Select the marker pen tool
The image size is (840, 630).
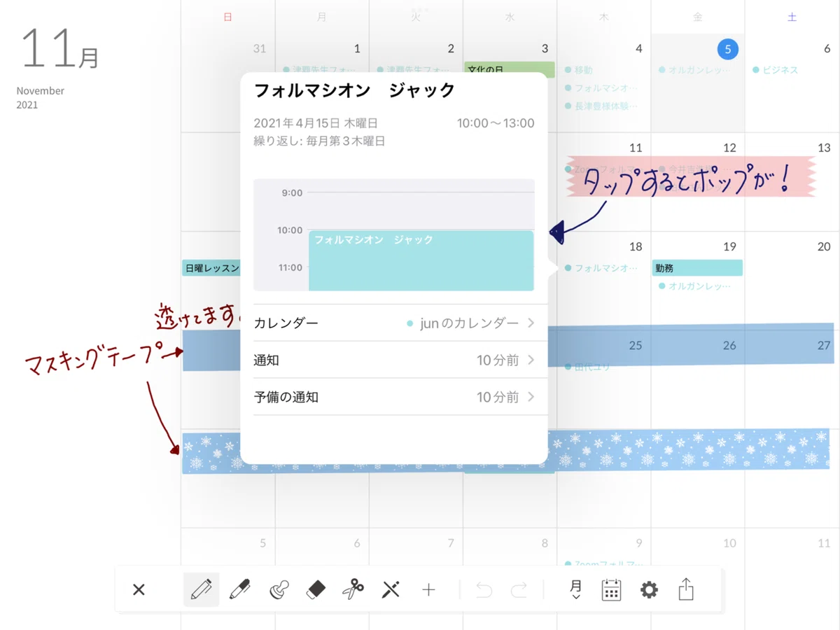coord(240,589)
